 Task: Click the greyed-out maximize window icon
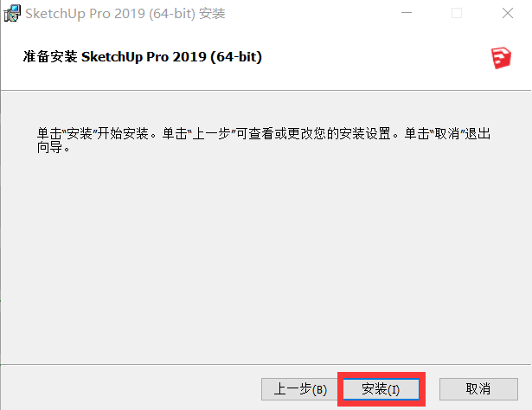point(457,13)
